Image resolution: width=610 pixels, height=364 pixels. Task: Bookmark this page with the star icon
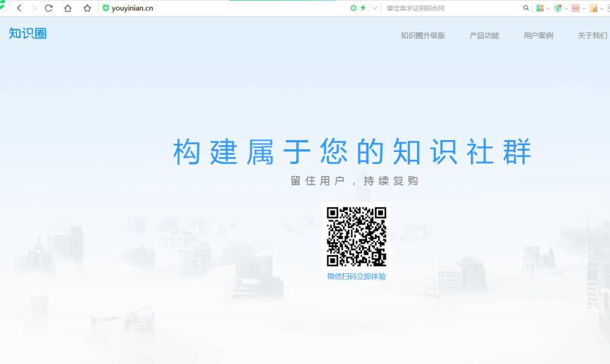(x=87, y=8)
